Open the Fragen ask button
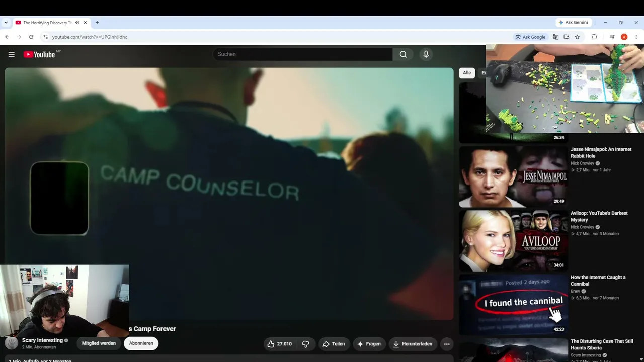This screenshot has width=644, height=362. [369, 344]
